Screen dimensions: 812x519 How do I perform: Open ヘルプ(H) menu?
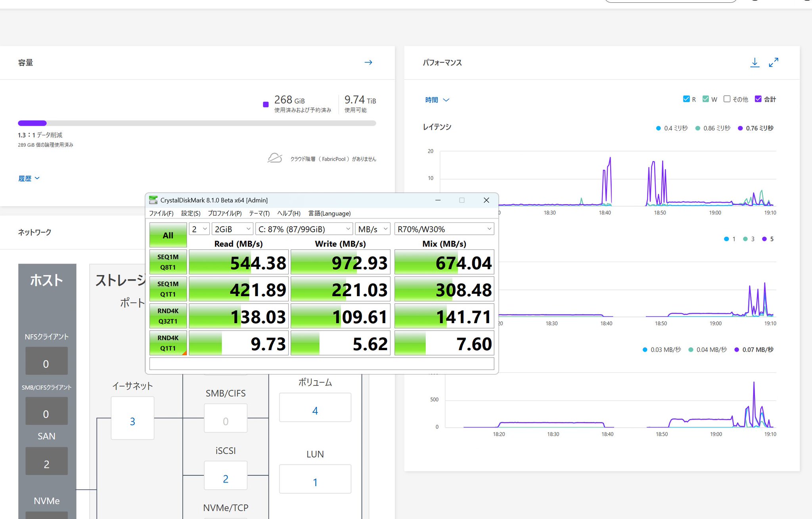[x=289, y=213]
